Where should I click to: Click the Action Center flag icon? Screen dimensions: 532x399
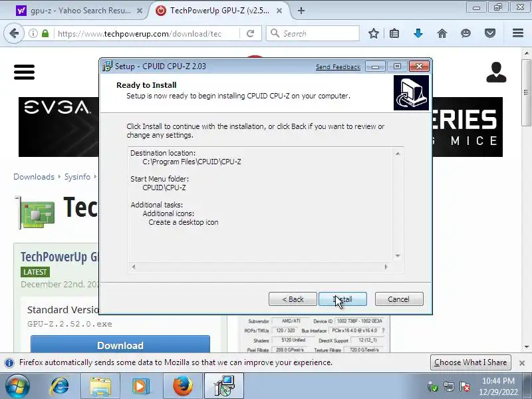464,386
